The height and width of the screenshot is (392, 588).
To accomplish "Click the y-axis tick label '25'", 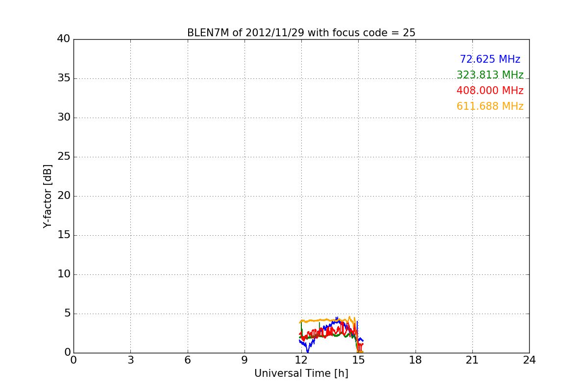I will [64, 157].
